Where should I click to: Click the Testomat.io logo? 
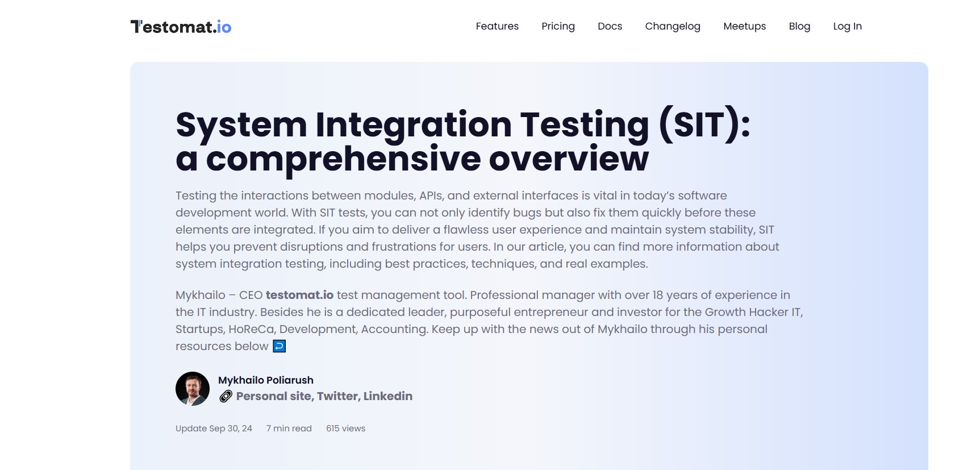coord(181,27)
